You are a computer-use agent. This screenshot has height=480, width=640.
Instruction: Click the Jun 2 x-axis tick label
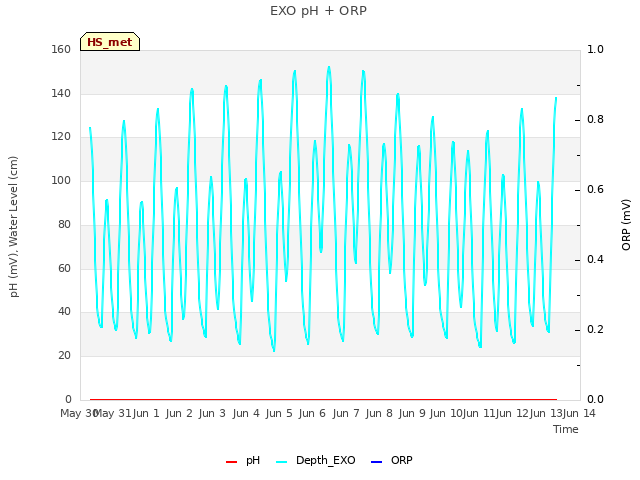point(179,413)
